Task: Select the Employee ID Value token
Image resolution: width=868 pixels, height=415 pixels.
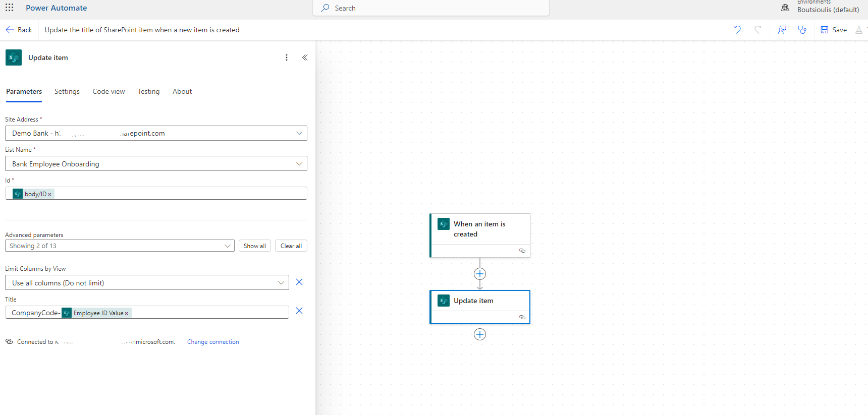Action: (x=96, y=313)
